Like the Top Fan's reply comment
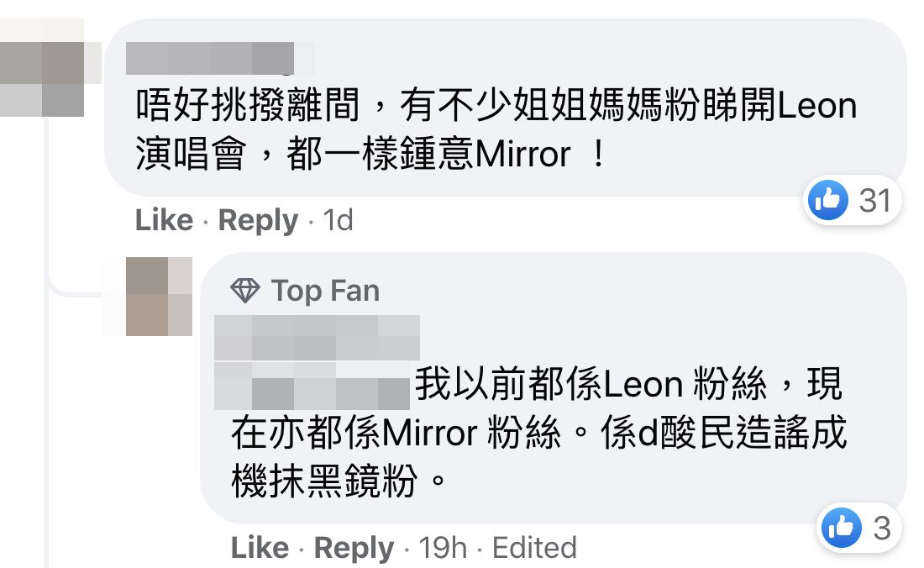The image size is (924, 568). (x=260, y=549)
